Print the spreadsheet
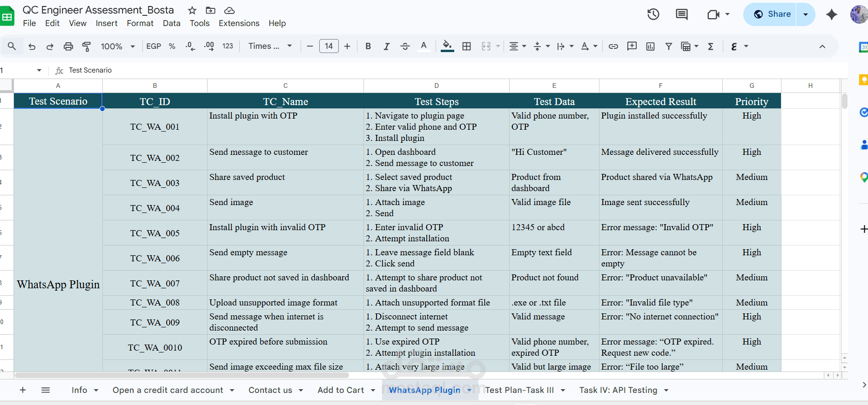 [x=68, y=46]
